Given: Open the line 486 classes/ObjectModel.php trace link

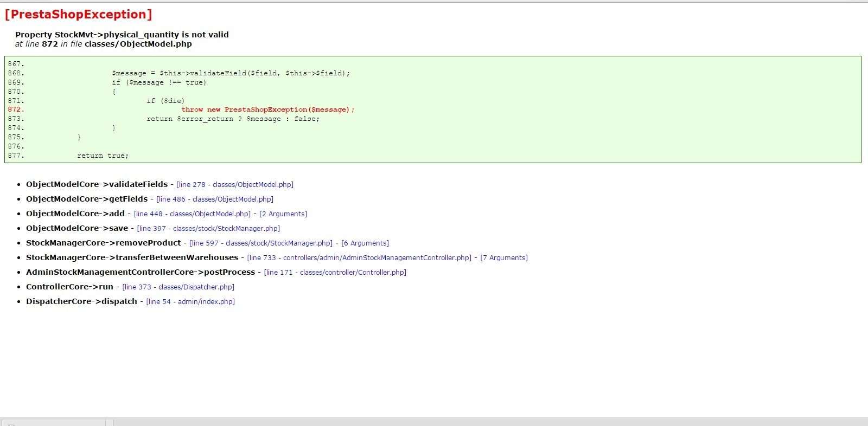Looking at the screenshot, I should (x=215, y=199).
